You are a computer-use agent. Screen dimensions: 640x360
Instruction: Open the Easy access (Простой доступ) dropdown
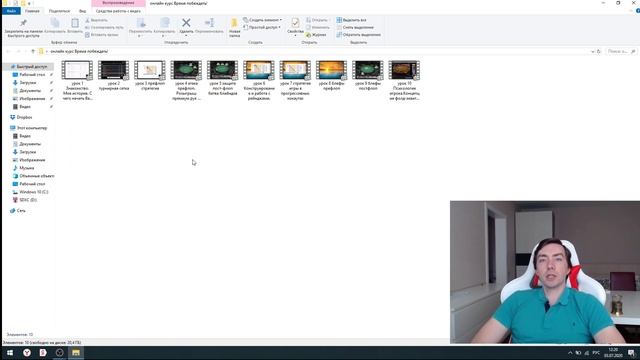tap(262, 27)
